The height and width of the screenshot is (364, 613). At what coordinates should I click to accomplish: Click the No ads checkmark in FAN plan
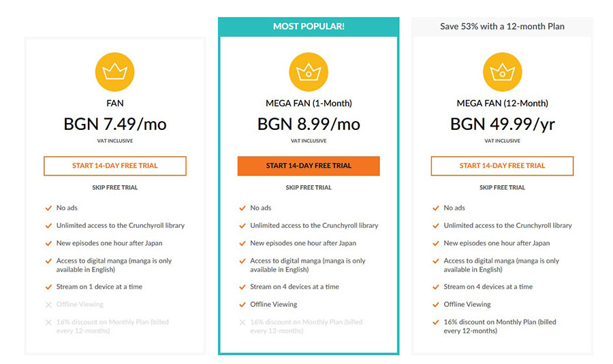pos(48,208)
